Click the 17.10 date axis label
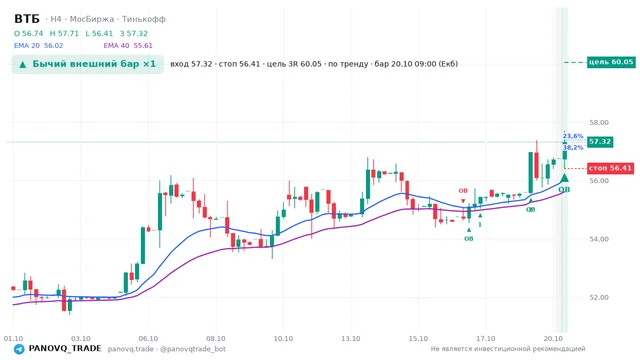Image resolution: width=640 pixels, height=360 pixels. (x=486, y=339)
